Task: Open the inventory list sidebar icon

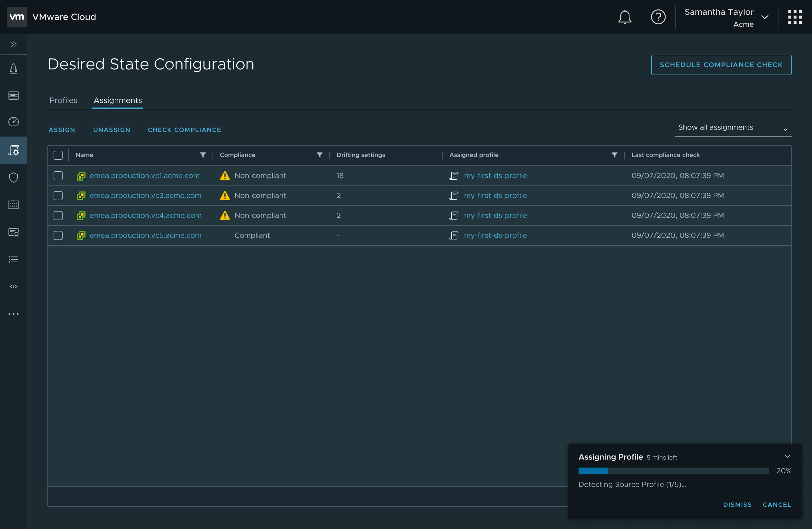Action: [x=13, y=95]
